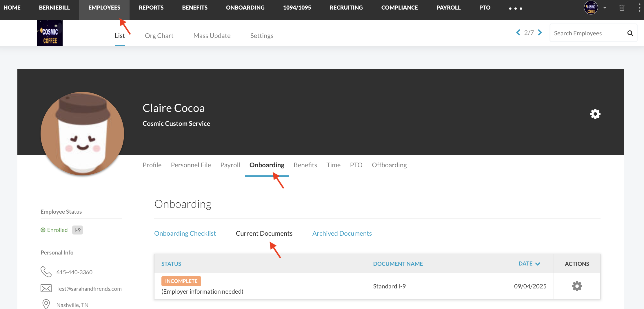Click the date 09/04/2025 cell
644x309 pixels.
pyautogui.click(x=530, y=286)
